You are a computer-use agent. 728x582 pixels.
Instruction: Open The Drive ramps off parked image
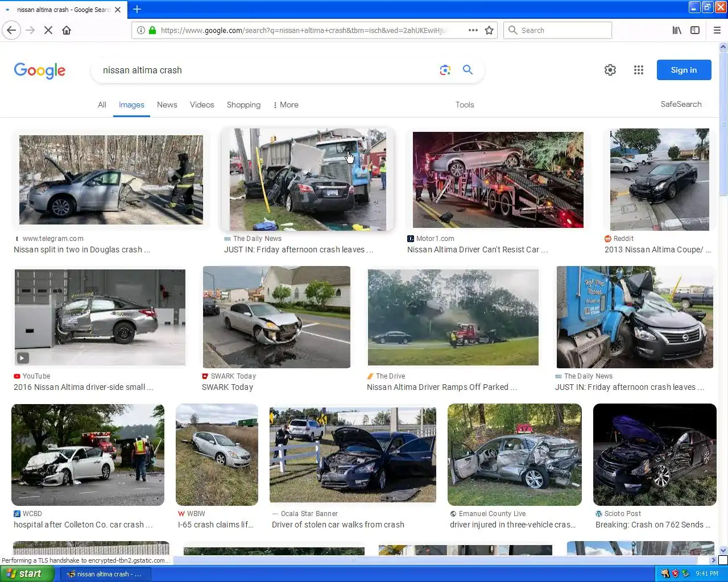pyautogui.click(x=453, y=317)
